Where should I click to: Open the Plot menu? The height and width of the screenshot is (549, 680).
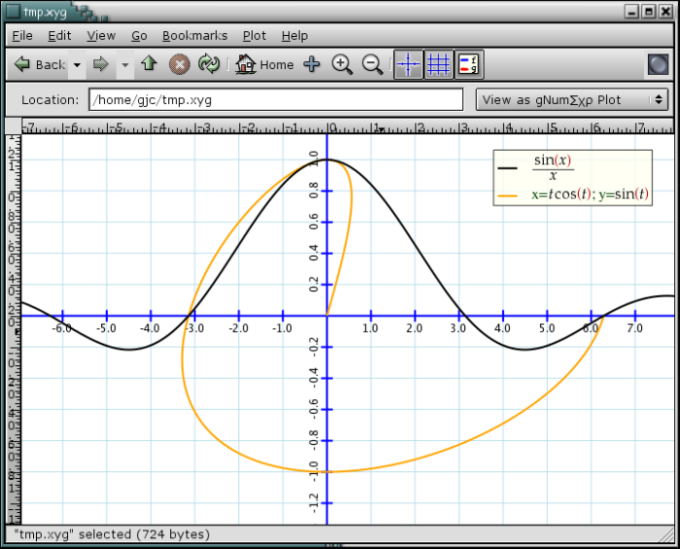click(254, 35)
